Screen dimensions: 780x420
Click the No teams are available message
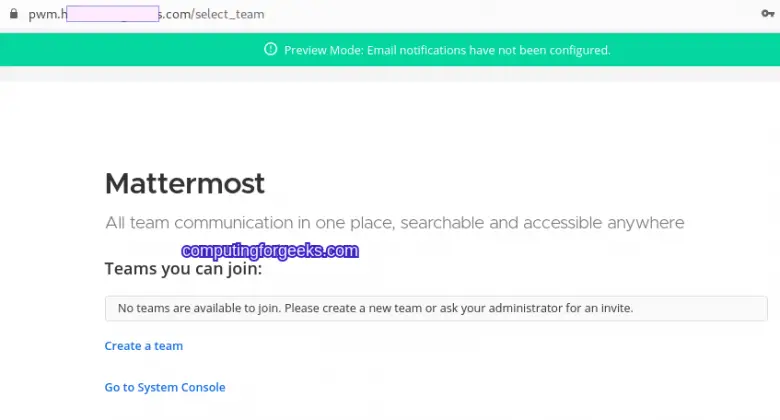pos(190,308)
